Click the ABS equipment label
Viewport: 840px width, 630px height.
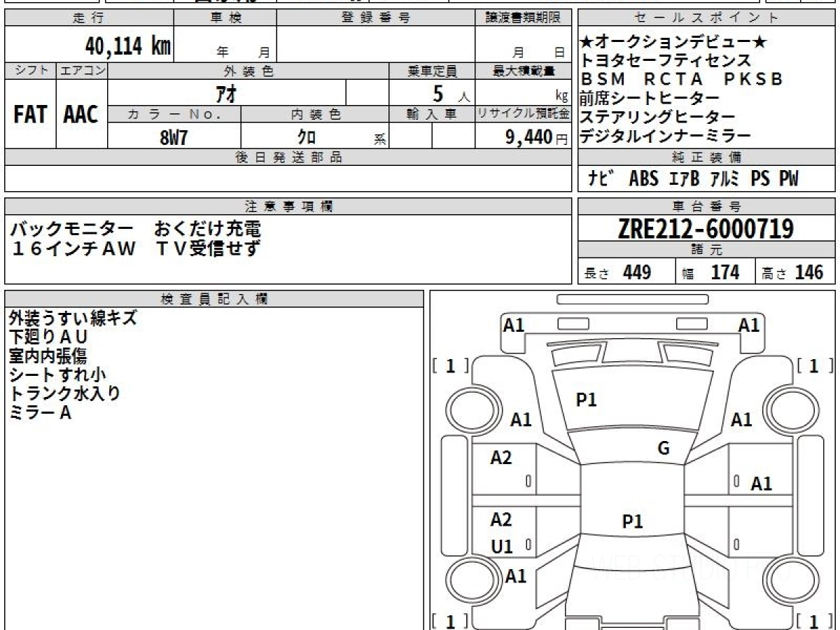[643, 179]
